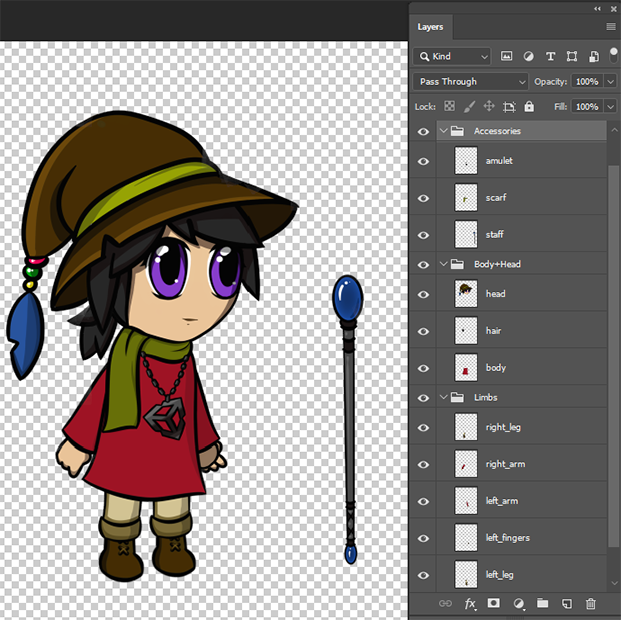Click the layer style fx icon
The width and height of the screenshot is (621, 620).
pyautogui.click(x=470, y=604)
